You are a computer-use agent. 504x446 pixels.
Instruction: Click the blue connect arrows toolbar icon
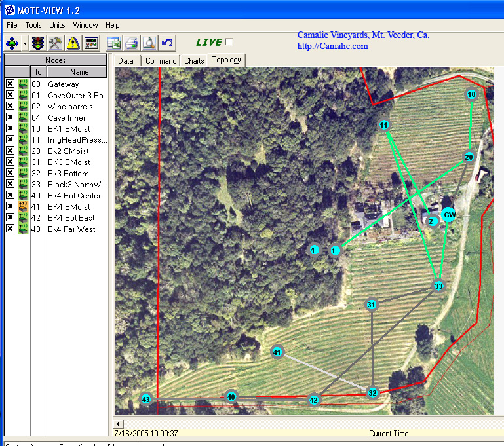click(x=12, y=43)
